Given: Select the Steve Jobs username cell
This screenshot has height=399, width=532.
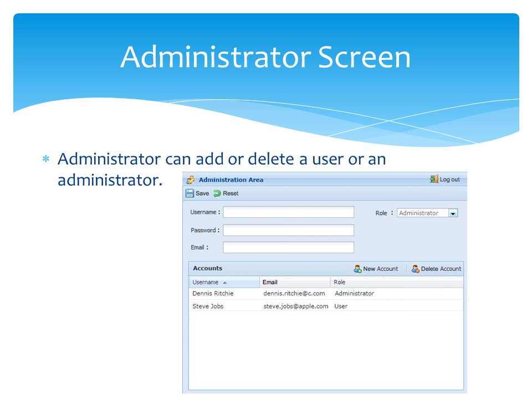Looking at the screenshot, I should 208,306.
